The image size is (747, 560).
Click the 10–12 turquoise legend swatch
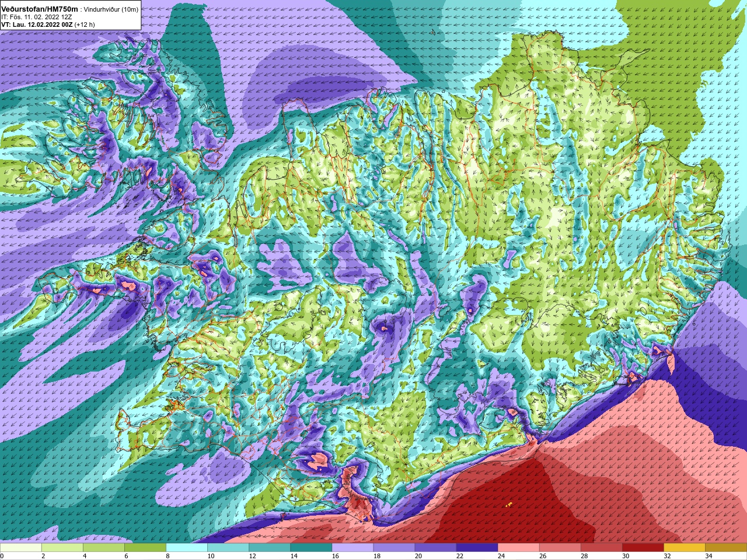pyautogui.click(x=228, y=548)
